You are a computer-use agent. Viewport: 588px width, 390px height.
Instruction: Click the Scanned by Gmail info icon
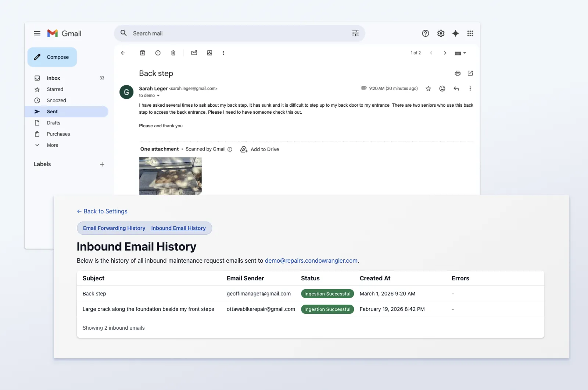[x=230, y=149]
